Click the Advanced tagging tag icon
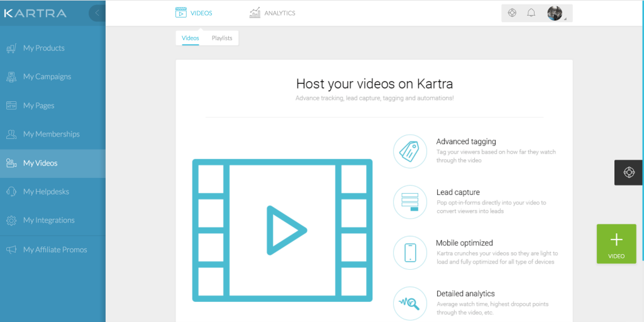 tap(409, 152)
